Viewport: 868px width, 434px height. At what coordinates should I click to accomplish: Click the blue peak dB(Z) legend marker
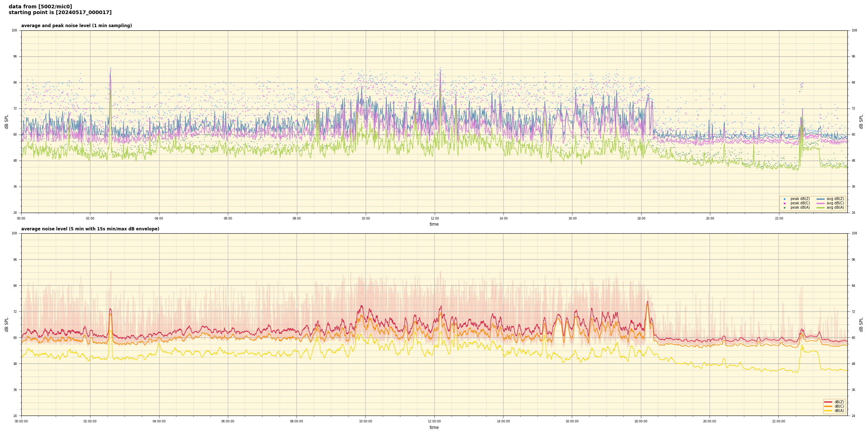[784, 199]
